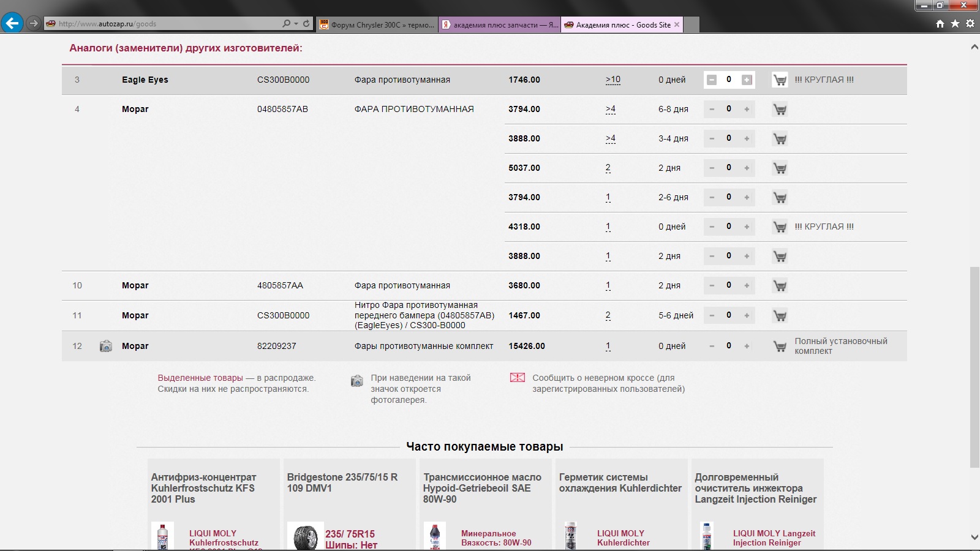This screenshot has width=980, height=551.
Task: Click Полный установочный комплект note
Action: click(x=841, y=346)
